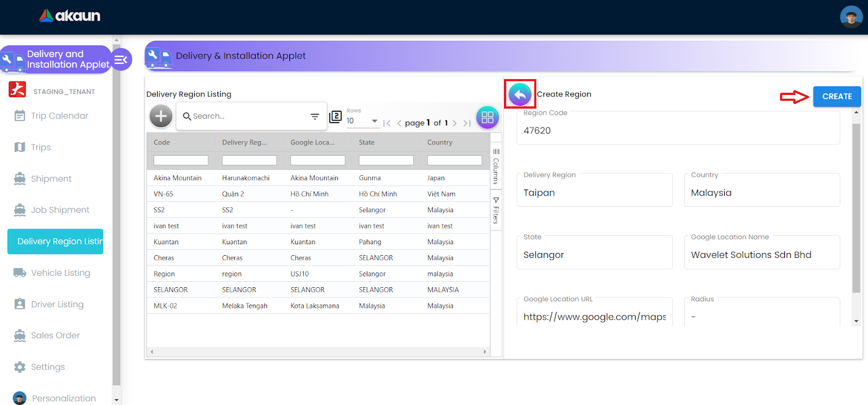
Task: Open the Columns side panel
Action: (x=496, y=166)
